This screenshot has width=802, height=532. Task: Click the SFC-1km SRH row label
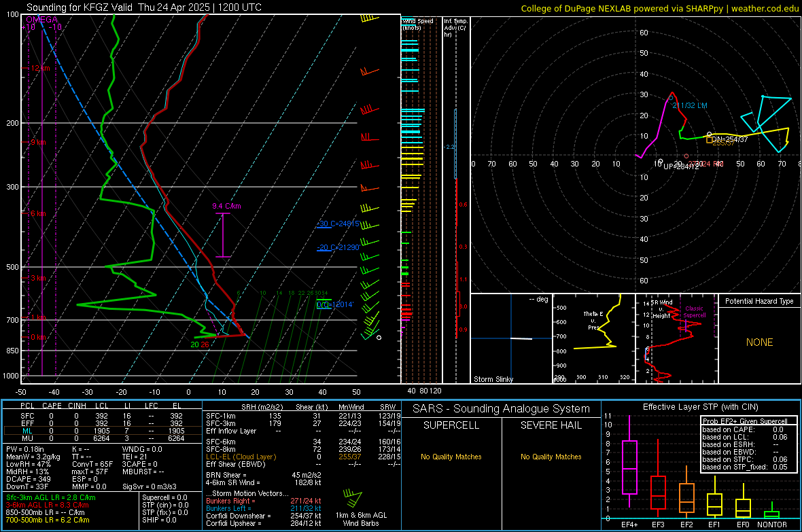point(221,416)
